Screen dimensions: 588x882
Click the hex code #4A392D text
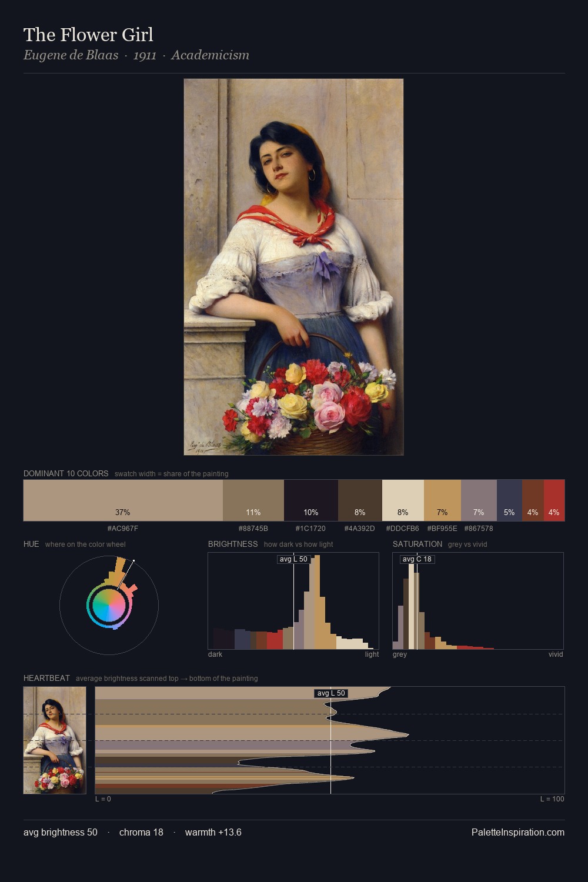click(x=360, y=529)
